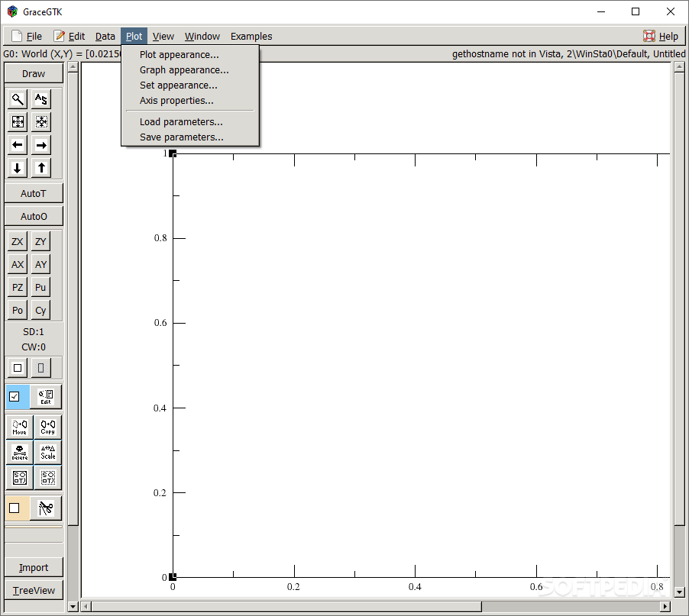Click the Cy cycle tool button
Image resolution: width=689 pixels, height=616 pixels.
[x=40, y=310]
